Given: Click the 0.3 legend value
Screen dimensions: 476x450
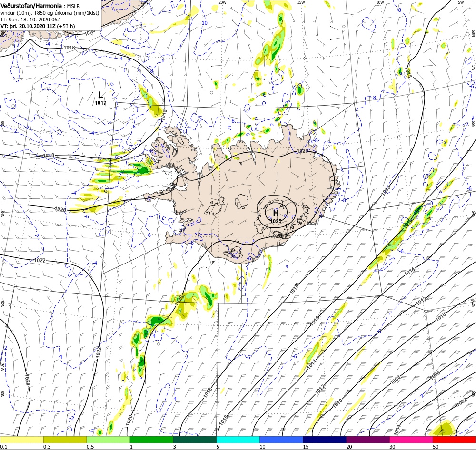Looking at the screenshot, I should click(x=47, y=447).
